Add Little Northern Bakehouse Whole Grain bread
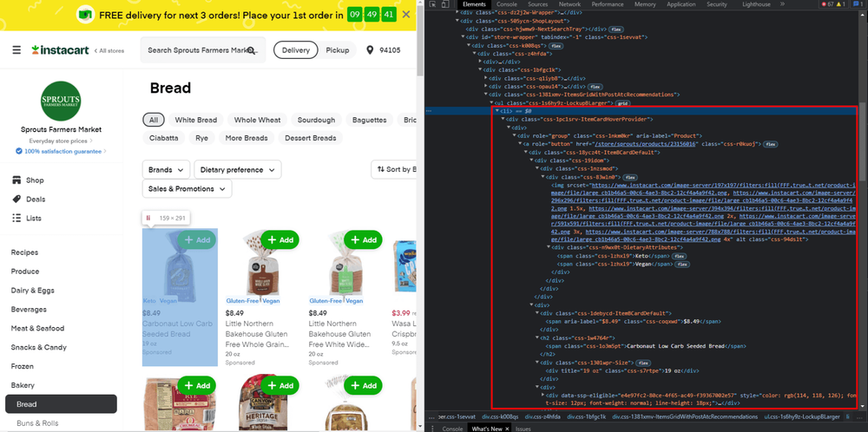 click(280, 240)
